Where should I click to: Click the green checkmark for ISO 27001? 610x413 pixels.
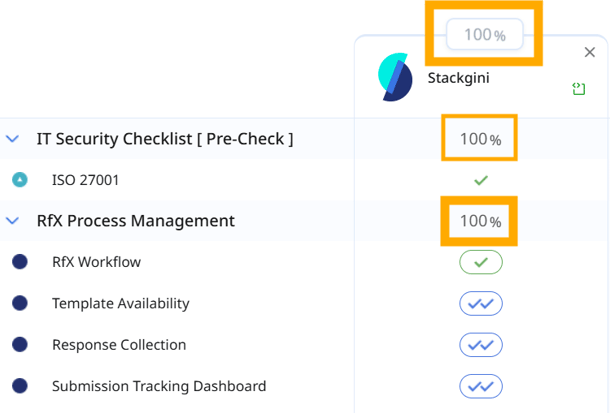tap(481, 180)
